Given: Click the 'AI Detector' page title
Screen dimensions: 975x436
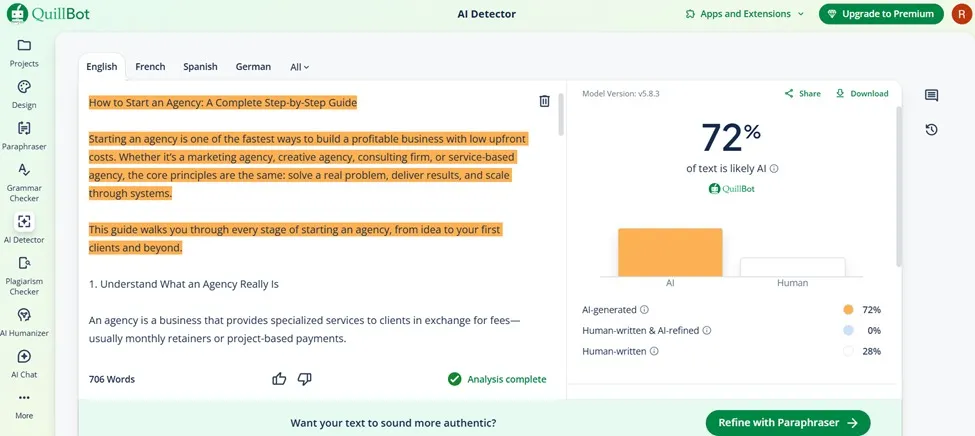Looking at the screenshot, I should click(x=486, y=14).
